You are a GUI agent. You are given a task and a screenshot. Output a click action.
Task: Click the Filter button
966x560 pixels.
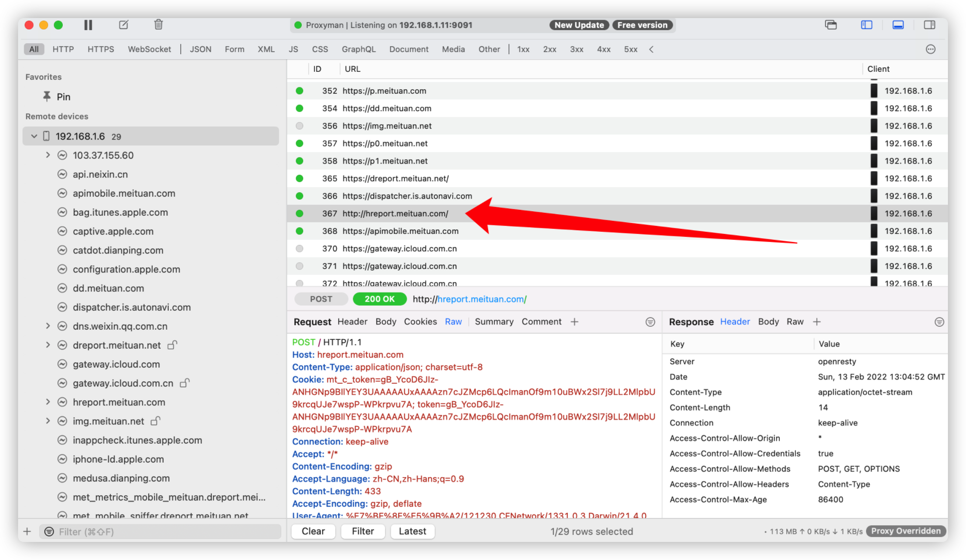click(363, 531)
